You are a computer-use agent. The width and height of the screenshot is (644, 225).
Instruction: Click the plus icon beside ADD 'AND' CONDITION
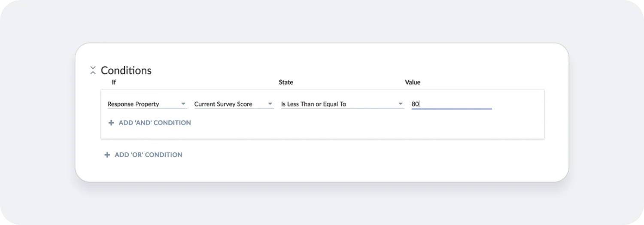click(x=111, y=123)
